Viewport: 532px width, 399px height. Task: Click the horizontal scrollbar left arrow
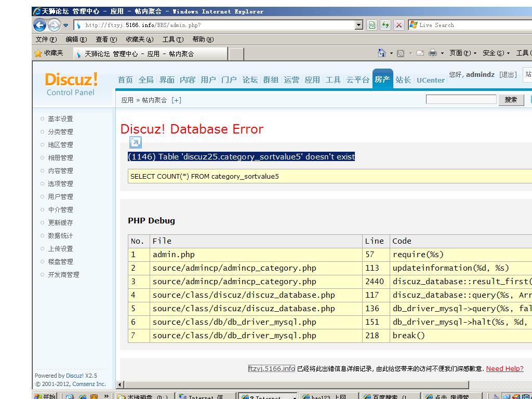120,385
